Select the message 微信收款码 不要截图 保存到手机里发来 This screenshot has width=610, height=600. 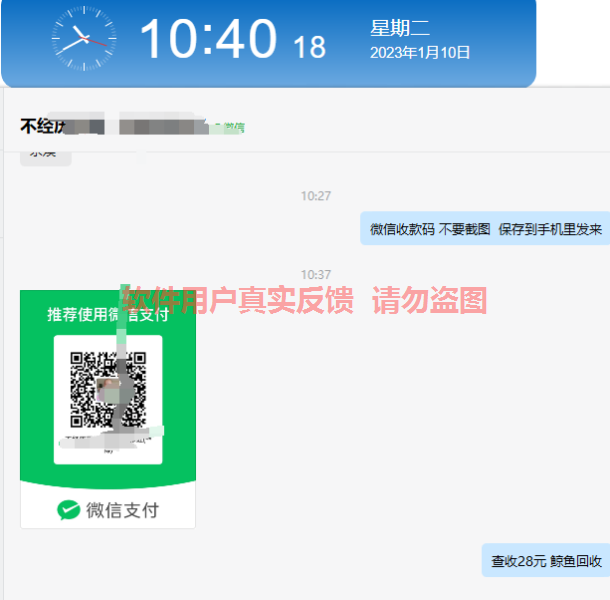[486, 229]
